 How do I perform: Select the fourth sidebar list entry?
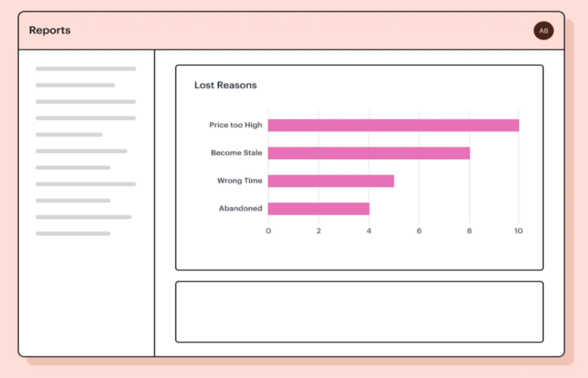(85, 118)
